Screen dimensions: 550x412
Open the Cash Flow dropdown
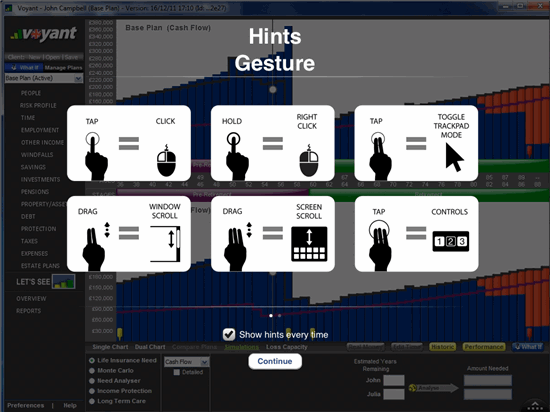[187, 362]
